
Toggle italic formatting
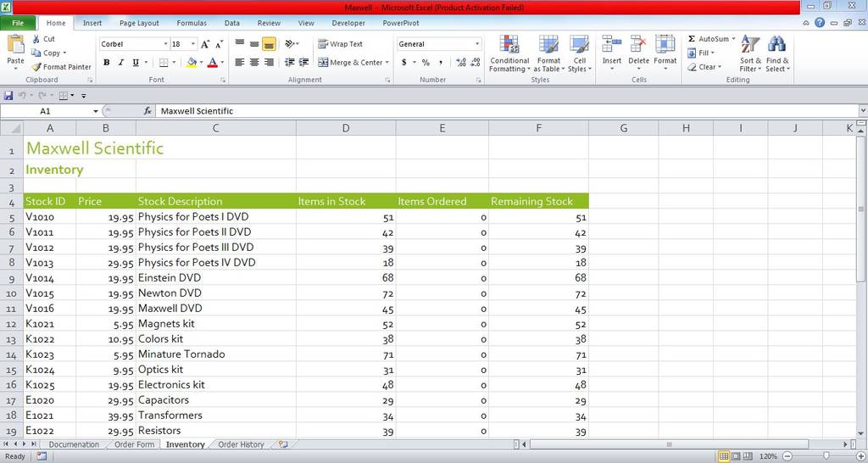[120, 63]
